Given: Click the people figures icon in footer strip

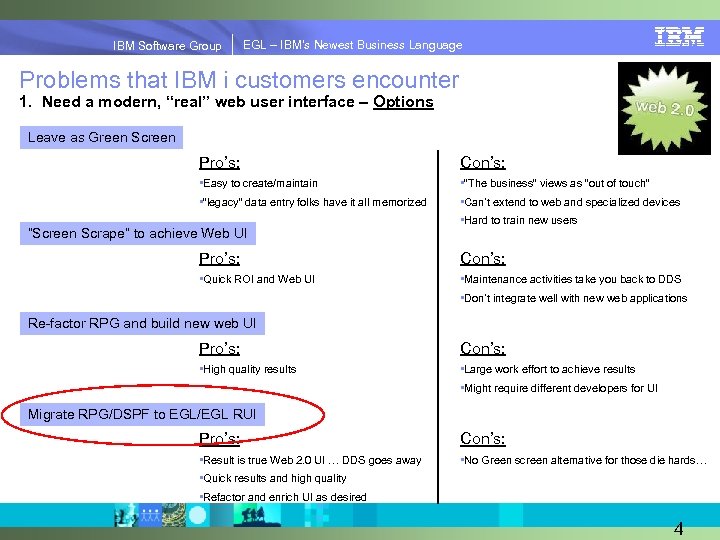Looking at the screenshot, I should point(150,515).
